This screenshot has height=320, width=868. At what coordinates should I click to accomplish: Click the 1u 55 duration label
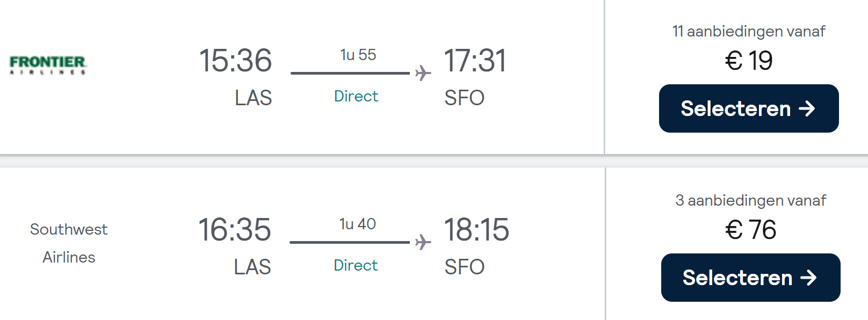pos(358,55)
